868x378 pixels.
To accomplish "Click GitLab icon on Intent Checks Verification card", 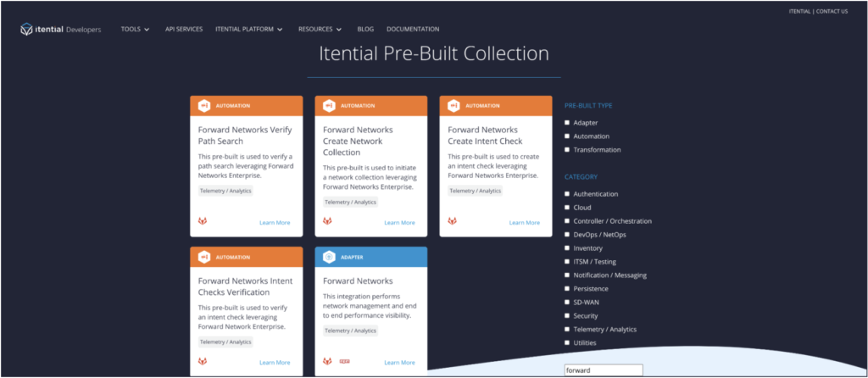I will coord(203,362).
